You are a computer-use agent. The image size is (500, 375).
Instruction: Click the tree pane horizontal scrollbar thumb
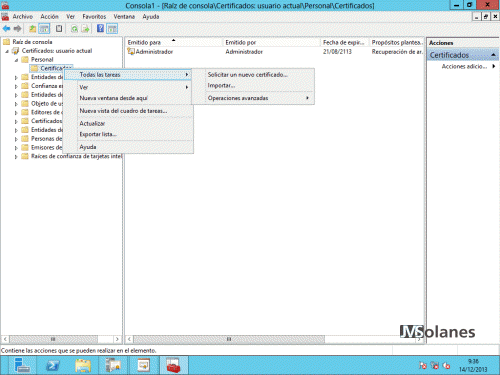tap(53, 339)
